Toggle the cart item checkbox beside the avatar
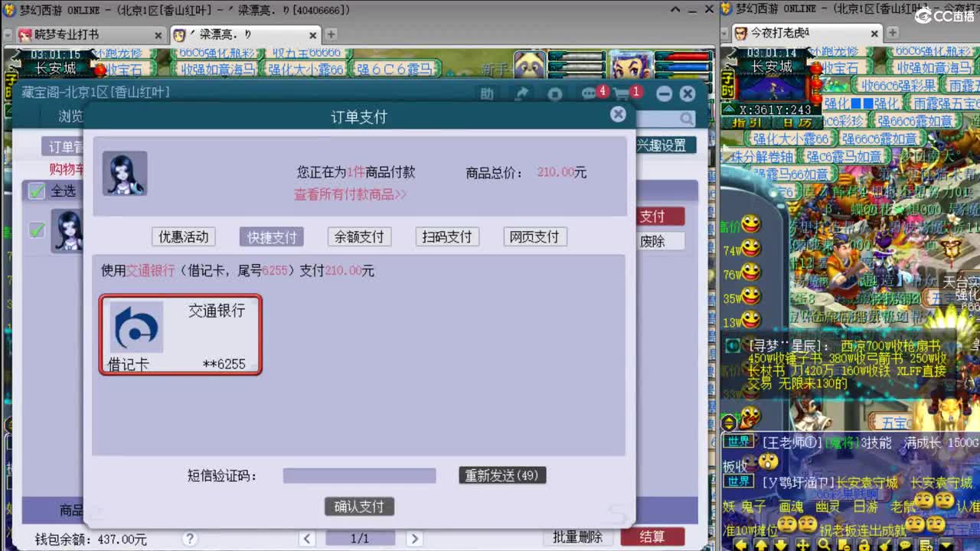980x551 pixels. pyautogui.click(x=36, y=230)
